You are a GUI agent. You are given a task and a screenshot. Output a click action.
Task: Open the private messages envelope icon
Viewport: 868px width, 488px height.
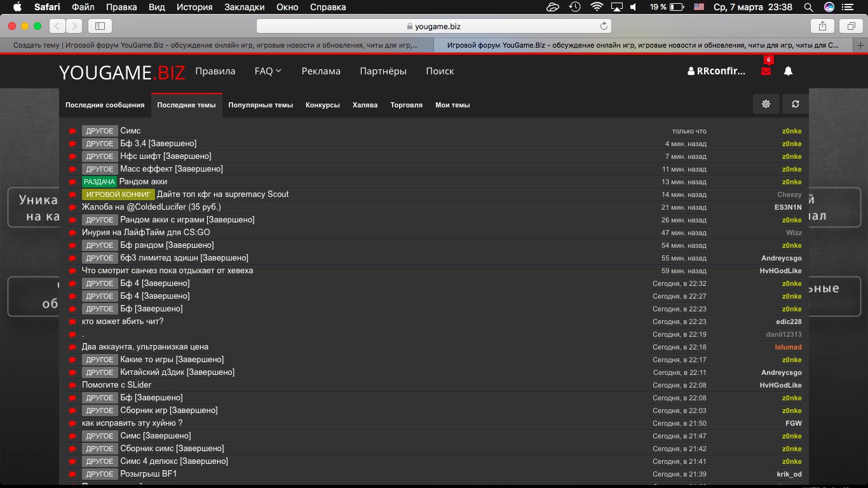coord(766,71)
